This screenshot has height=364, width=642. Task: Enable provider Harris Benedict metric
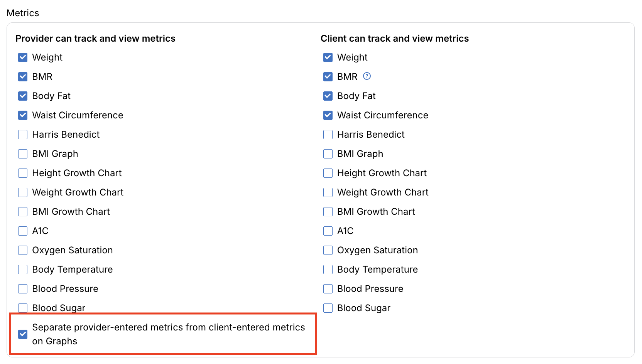tap(23, 135)
